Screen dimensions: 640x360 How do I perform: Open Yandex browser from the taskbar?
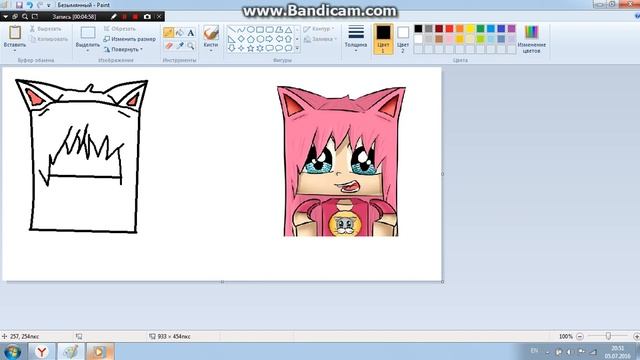point(42,352)
